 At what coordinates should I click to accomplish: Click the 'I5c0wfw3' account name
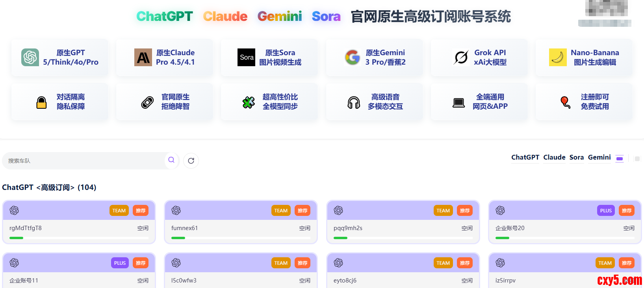coord(184,281)
